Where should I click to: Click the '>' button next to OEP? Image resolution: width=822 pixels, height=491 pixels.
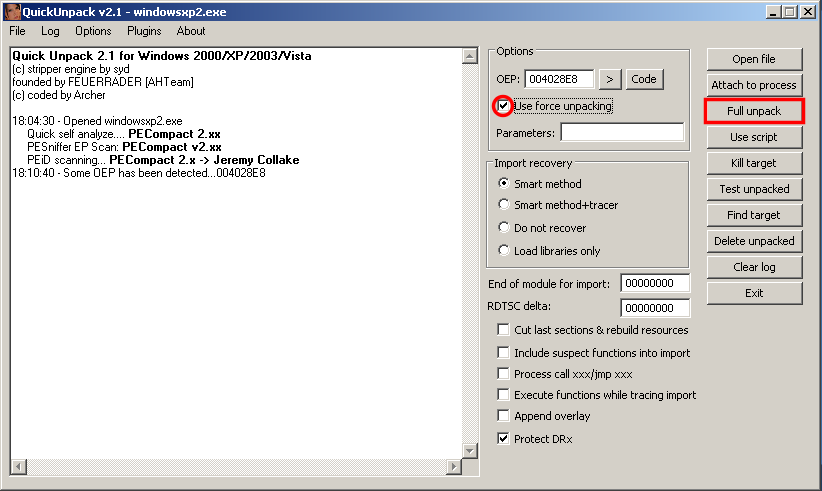[610, 79]
